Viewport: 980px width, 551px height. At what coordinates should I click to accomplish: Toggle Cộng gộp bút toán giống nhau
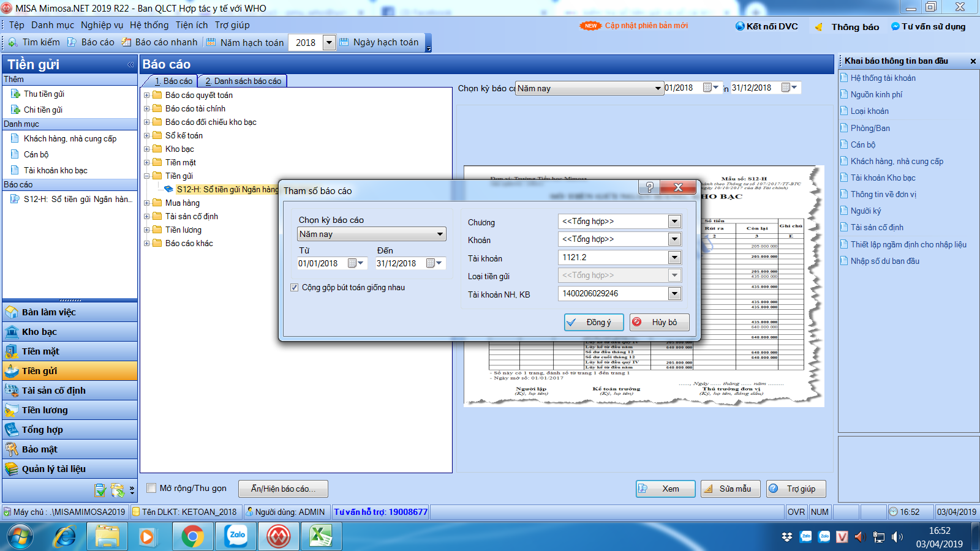[x=294, y=287]
